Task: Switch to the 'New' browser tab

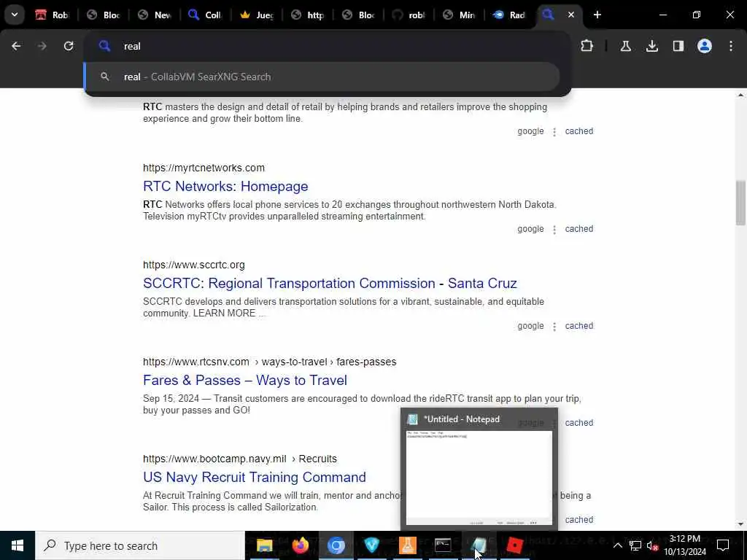Action: tap(155, 15)
